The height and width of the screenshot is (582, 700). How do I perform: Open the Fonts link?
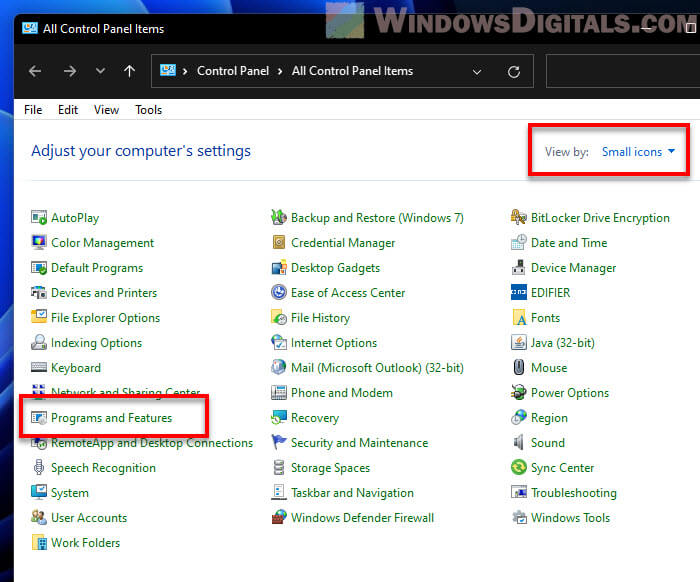pos(545,318)
